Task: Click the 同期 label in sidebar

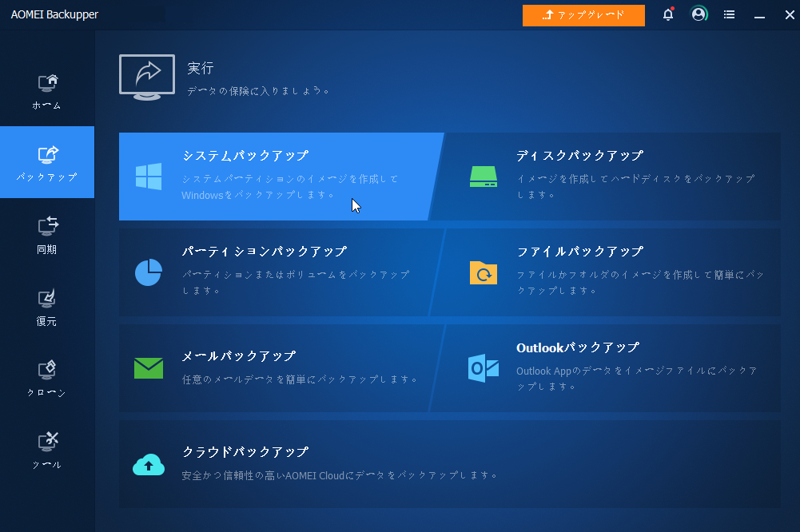Action: pos(46,249)
